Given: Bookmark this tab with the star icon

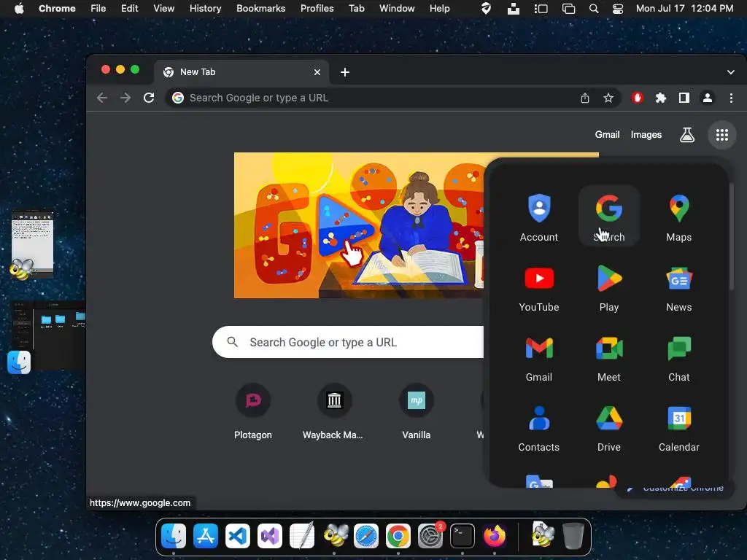Looking at the screenshot, I should pos(608,98).
